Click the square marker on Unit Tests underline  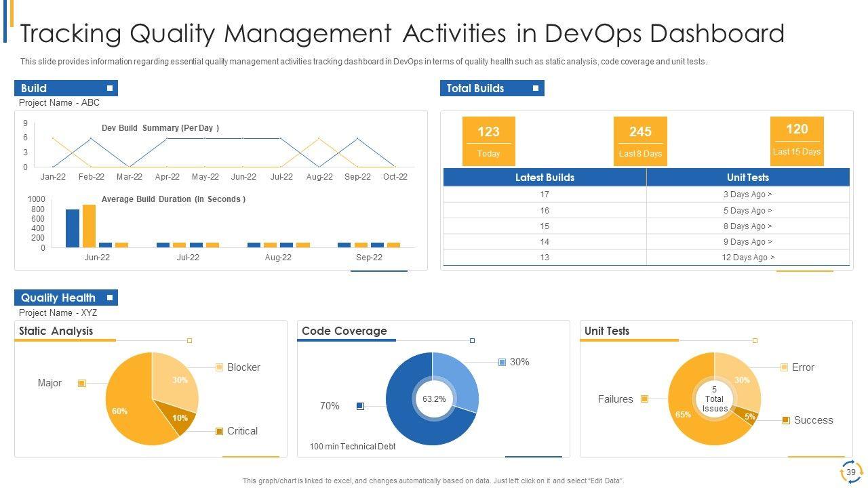(755, 340)
